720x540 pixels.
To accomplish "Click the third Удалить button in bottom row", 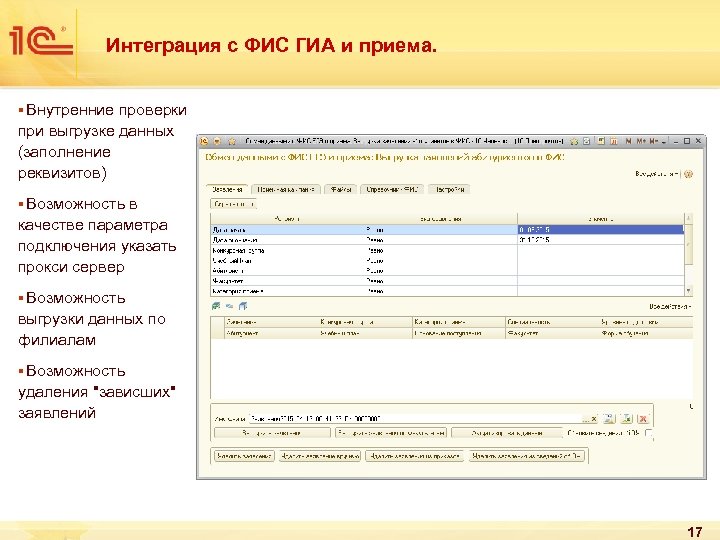I will (x=415, y=456).
